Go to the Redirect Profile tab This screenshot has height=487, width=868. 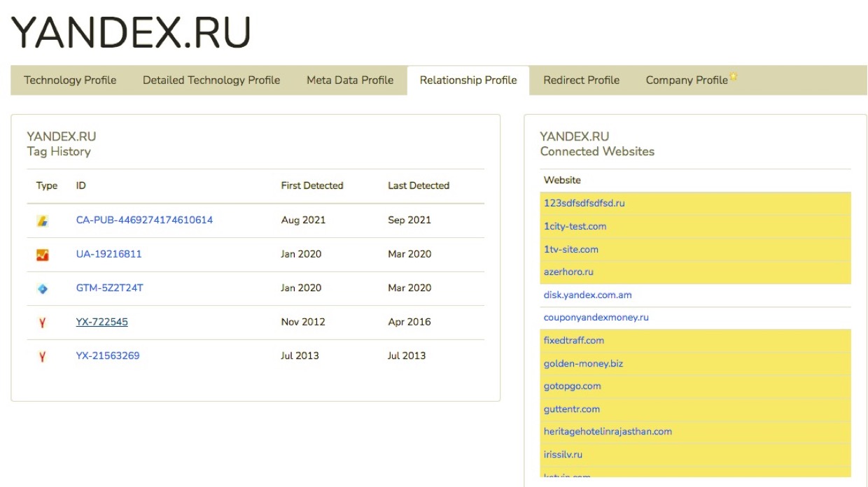click(582, 80)
